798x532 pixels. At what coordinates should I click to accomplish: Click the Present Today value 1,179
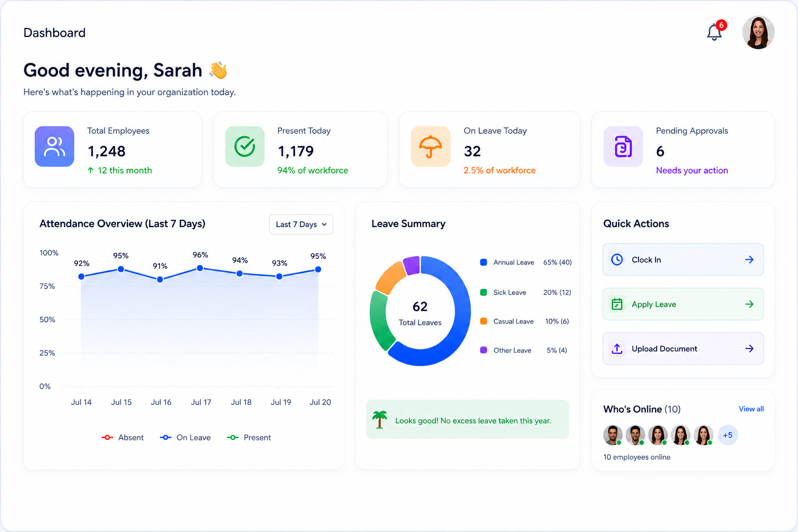pyautogui.click(x=296, y=151)
